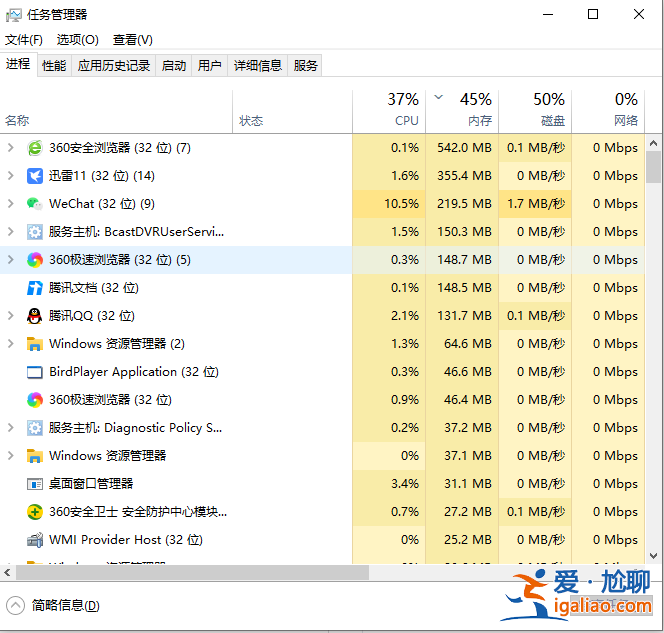The image size is (664, 633).
Task: Click the BcastDVRUserService gear icon
Action: 35,232
